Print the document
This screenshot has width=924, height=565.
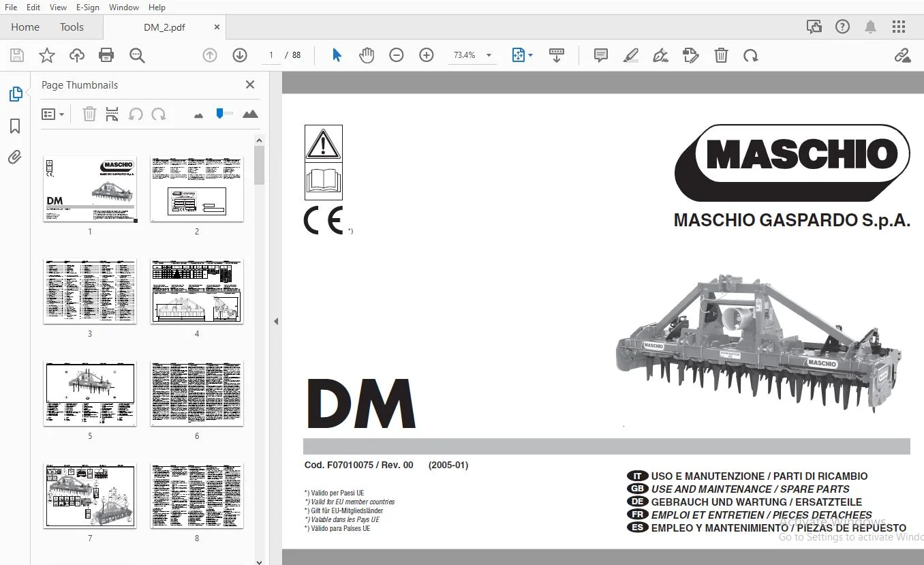coord(106,55)
